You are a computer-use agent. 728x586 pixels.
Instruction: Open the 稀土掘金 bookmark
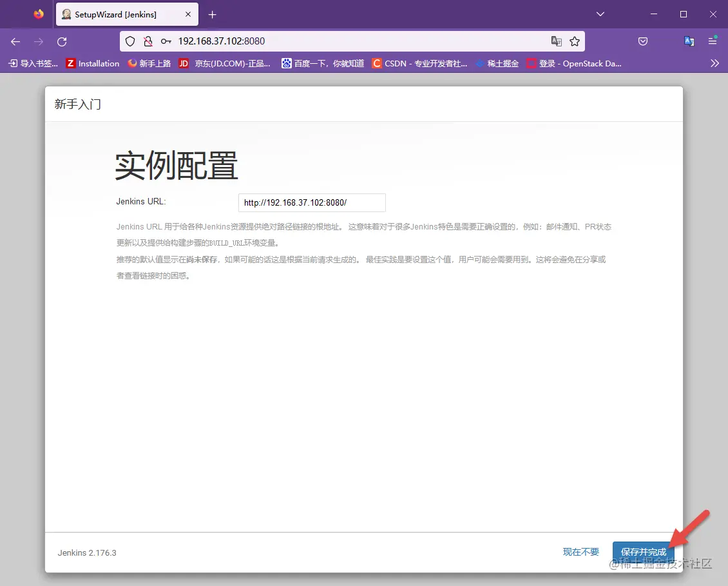tap(497, 64)
